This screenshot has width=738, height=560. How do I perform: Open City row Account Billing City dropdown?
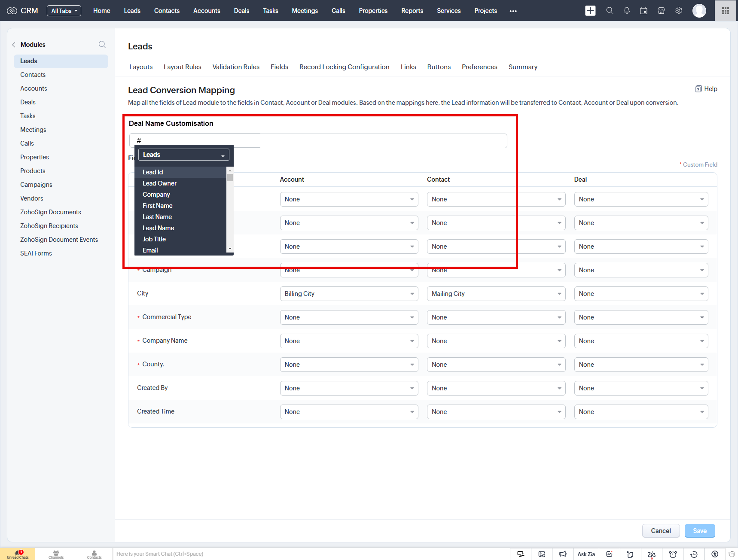[x=349, y=294]
